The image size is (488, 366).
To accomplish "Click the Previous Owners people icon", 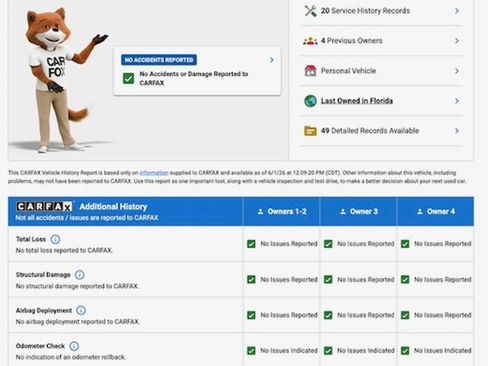I will click(310, 41).
